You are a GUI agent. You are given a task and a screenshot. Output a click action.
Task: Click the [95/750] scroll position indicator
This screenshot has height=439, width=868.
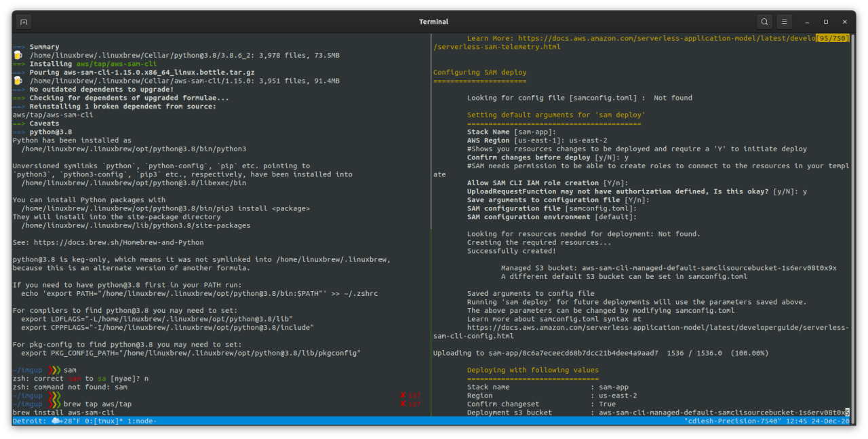point(832,39)
